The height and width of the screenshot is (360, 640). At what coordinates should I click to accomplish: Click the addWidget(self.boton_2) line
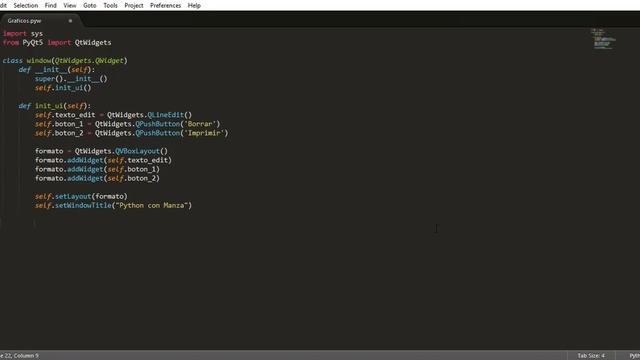point(97,178)
